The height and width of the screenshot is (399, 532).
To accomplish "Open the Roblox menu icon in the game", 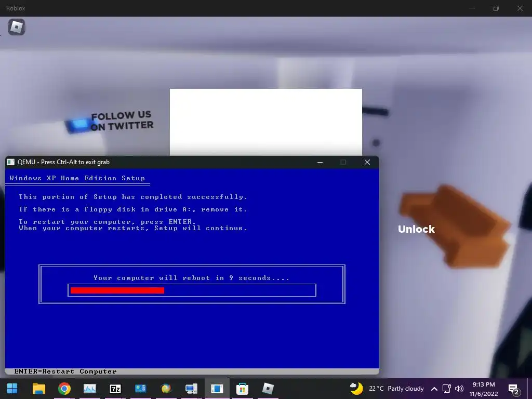I will point(16,27).
